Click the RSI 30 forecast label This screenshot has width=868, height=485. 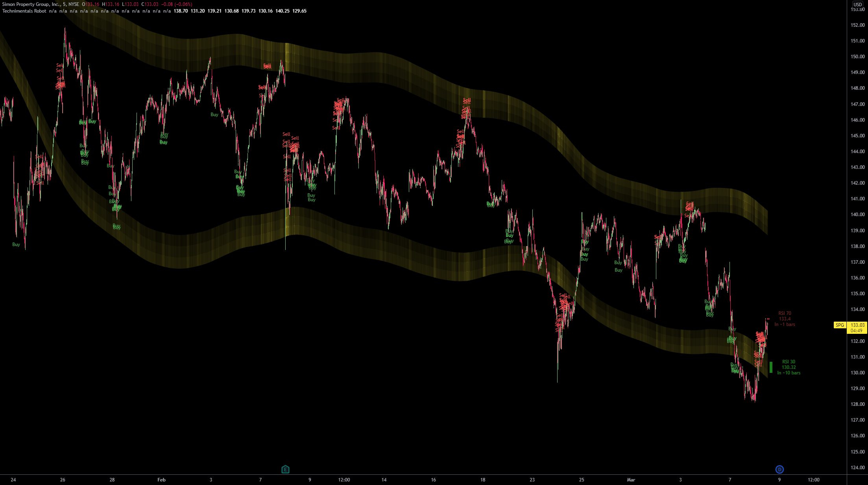tap(789, 367)
